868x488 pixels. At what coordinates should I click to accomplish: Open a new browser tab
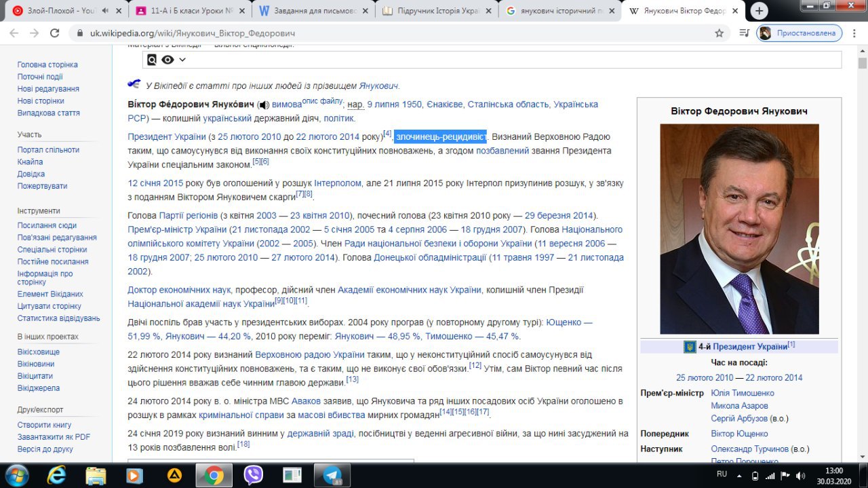759,11
